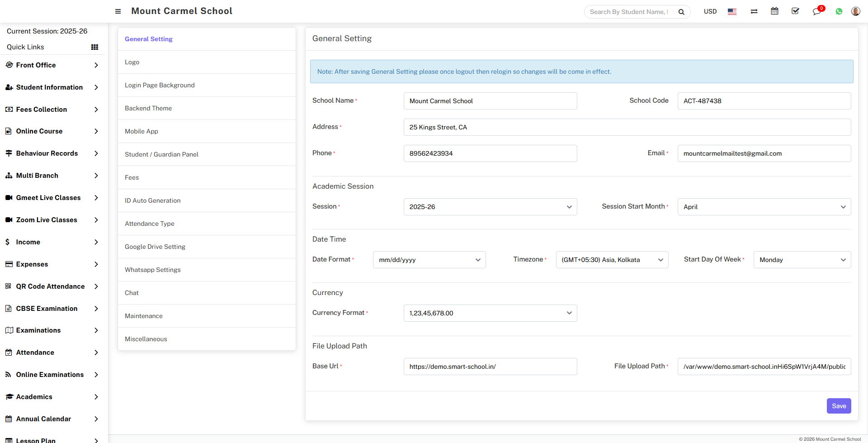The width and height of the screenshot is (868, 443).
Task: Click the search magnifier icon
Action: pyautogui.click(x=681, y=12)
